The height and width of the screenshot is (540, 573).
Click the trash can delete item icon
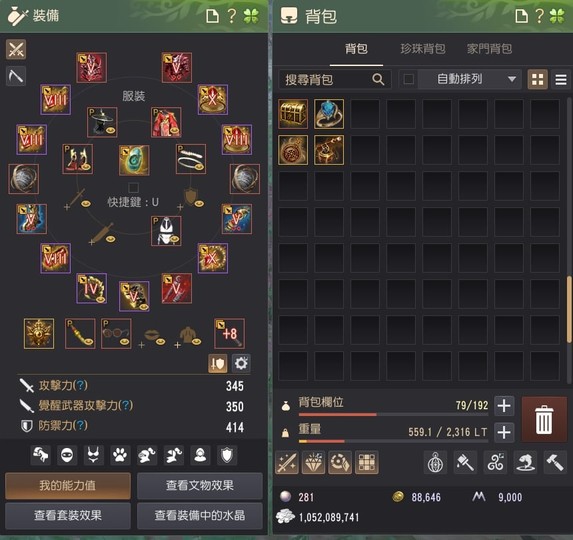pyautogui.click(x=544, y=419)
